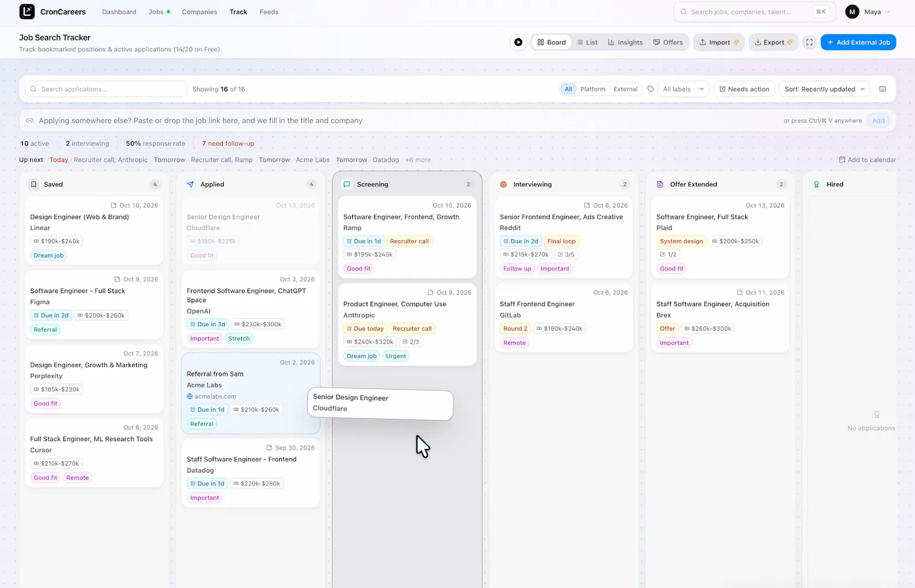Image resolution: width=915 pixels, height=588 pixels.
Task: Click the Offer Extended document icon
Action: click(x=660, y=185)
